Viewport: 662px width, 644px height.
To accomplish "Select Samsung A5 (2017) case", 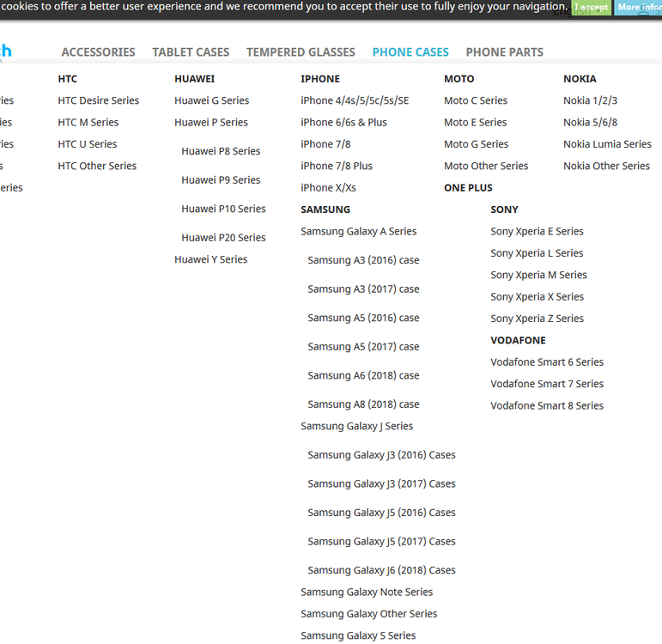I will click(363, 347).
